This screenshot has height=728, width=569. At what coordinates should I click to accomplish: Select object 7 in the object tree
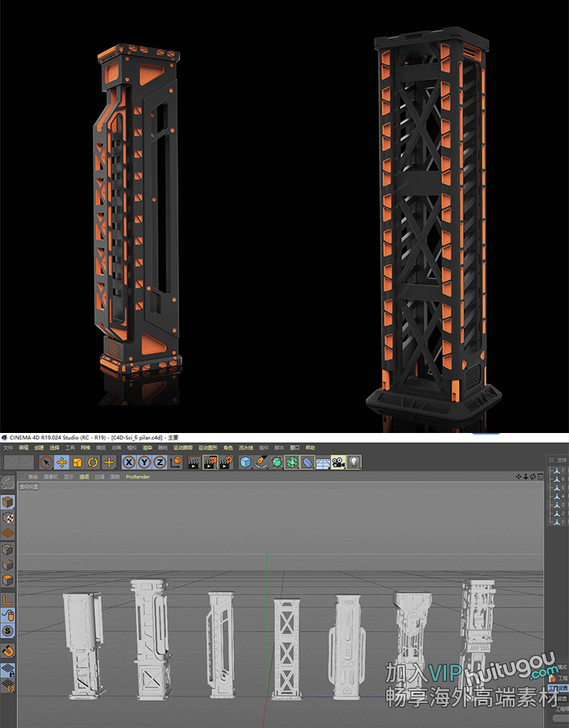pyautogui.click(x=560, y=471)
